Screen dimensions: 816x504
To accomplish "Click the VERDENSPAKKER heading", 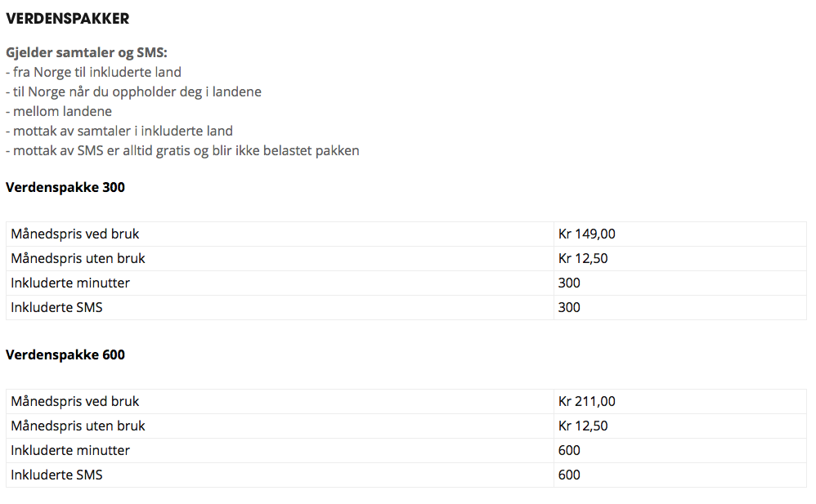I will click(67, 19).
